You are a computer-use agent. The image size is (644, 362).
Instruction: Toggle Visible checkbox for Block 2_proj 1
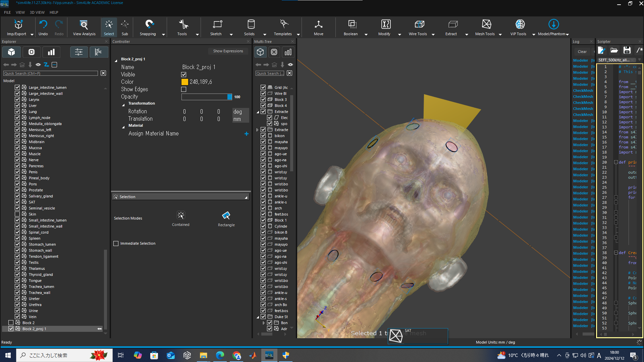coord(184,74)
